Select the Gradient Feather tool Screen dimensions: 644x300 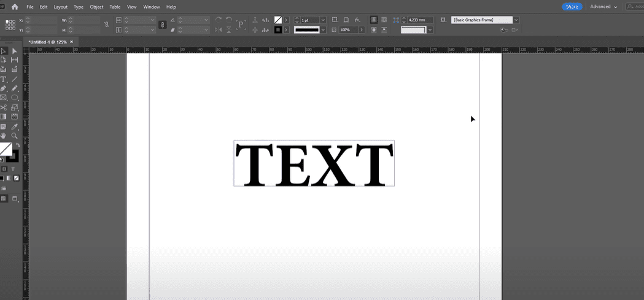(14, 117)
